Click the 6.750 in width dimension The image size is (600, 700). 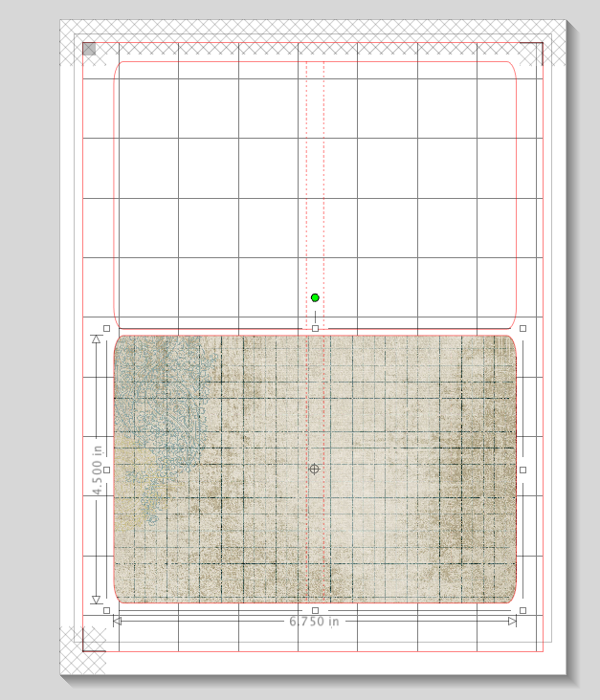[314, 621]
